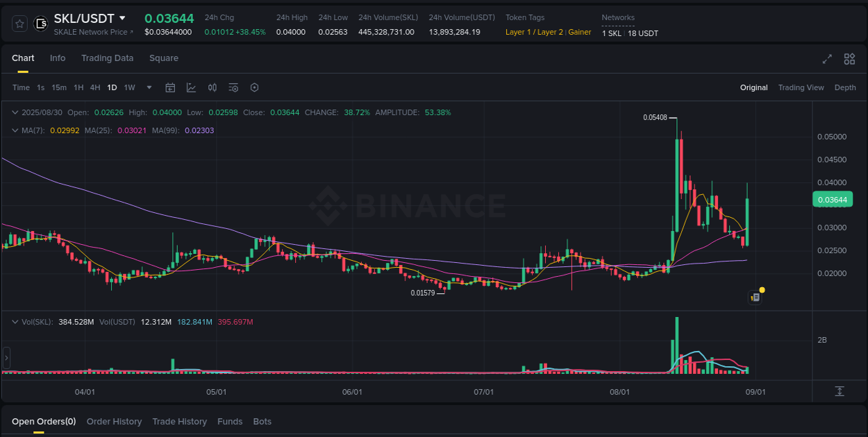Open the chart settings hexagon icon
This screenshot has height=437, width=868.
pos(254,87)
